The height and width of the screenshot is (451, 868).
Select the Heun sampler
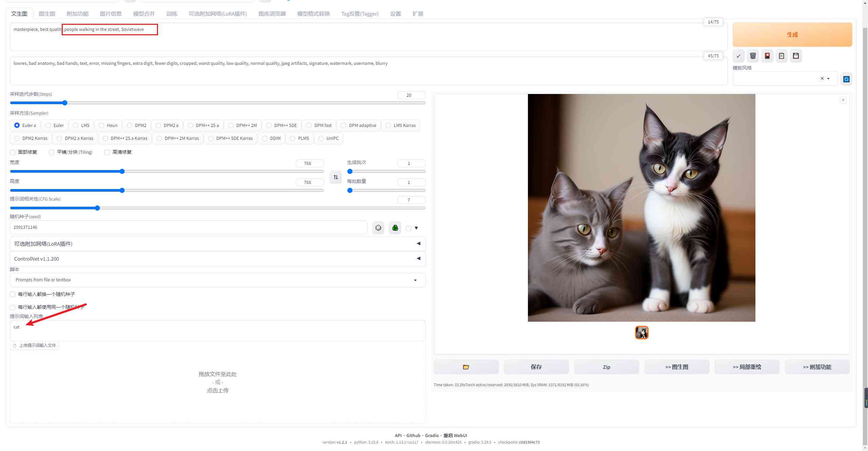tap(108, 125)
